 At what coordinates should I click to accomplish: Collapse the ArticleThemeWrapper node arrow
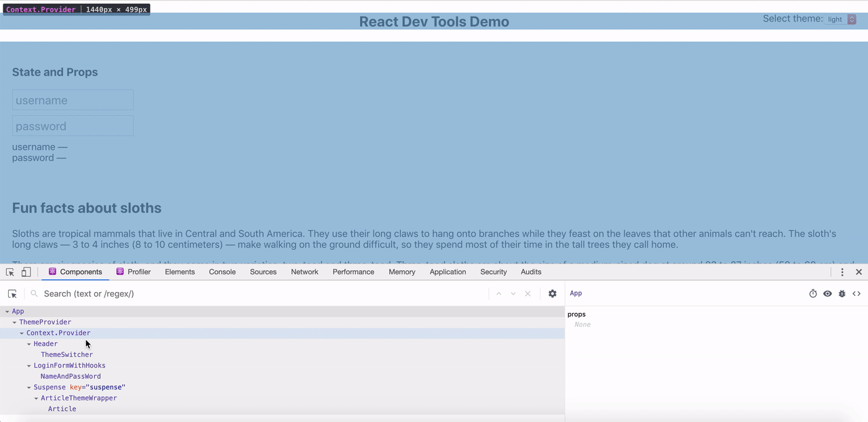(36, 398)
